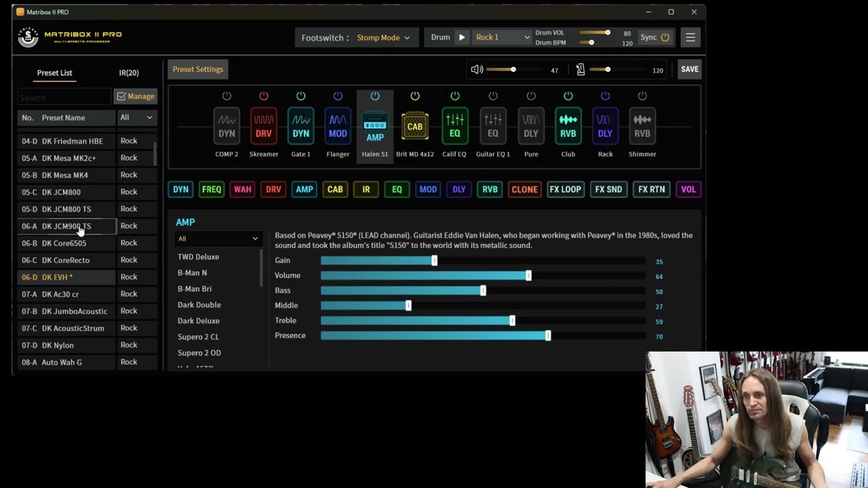Image resolution: width=868 pixels, height=488 pixels.
Task: Open the Footswitch Stomp Mode dropdown
Action: tap(383, 37)
